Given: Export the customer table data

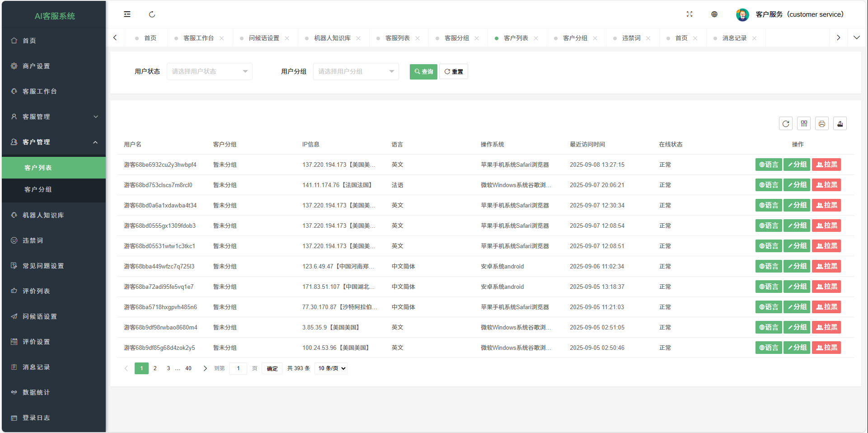Looking at the screenshot, I should pyautogui.click(x=840, y=124).
